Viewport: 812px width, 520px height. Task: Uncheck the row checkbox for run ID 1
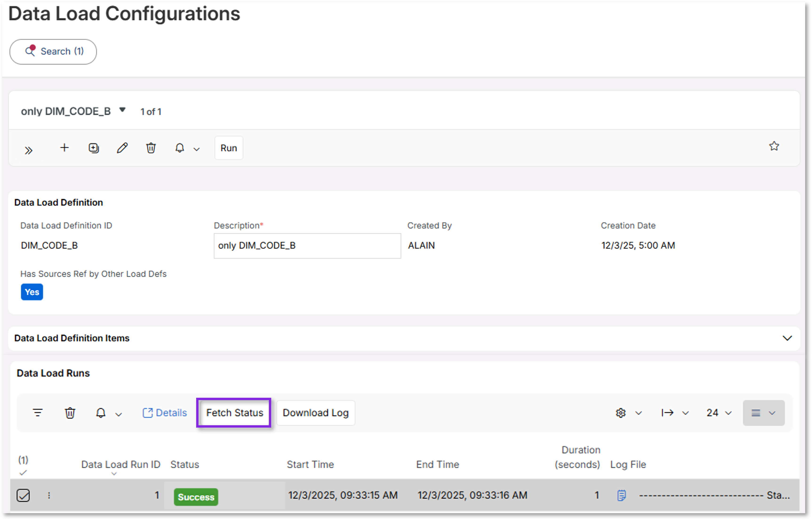coord(23,495)
